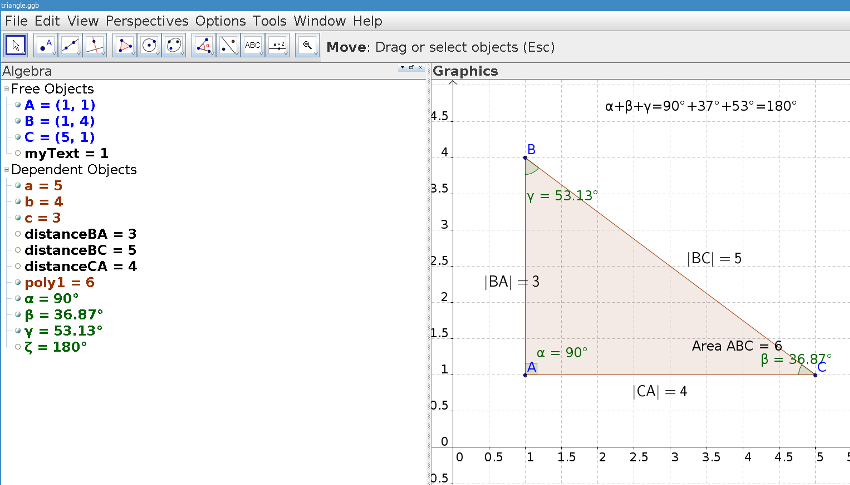Click the '|BC| = 5' label

point(714,258)
